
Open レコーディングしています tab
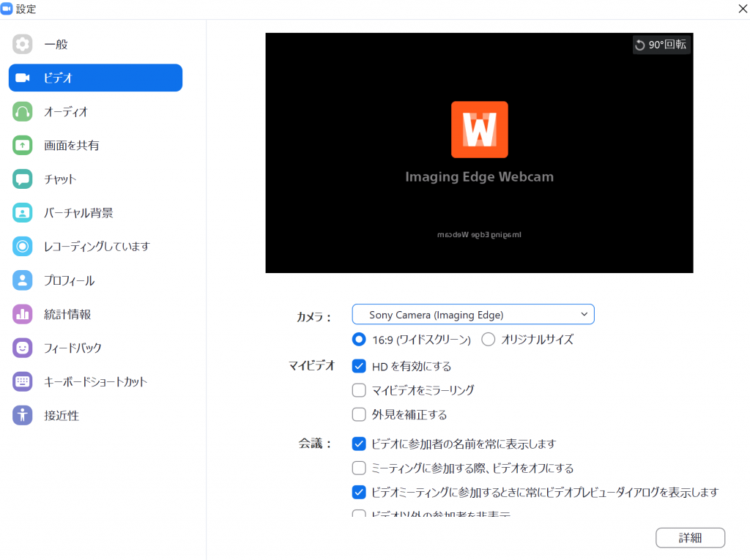(96, 246)
